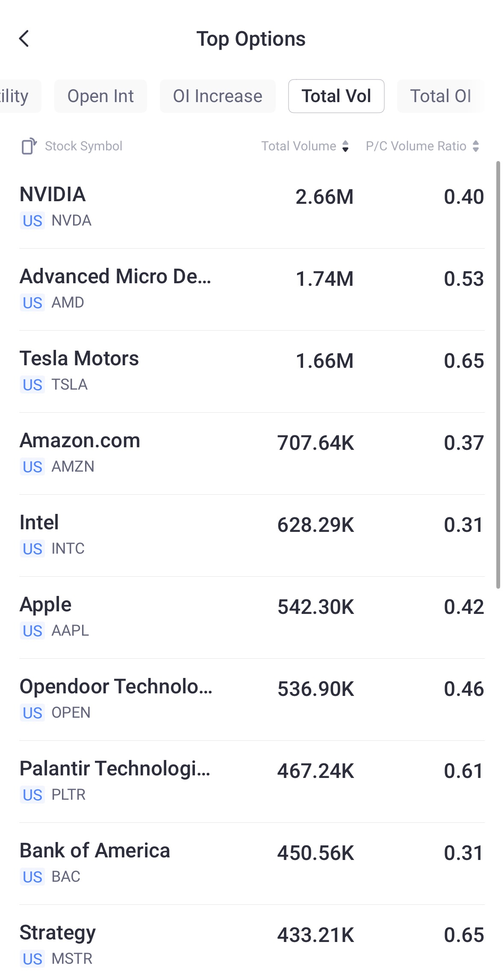
Task: Switch to the Open Int tab
Action: [x=100, y=96]
